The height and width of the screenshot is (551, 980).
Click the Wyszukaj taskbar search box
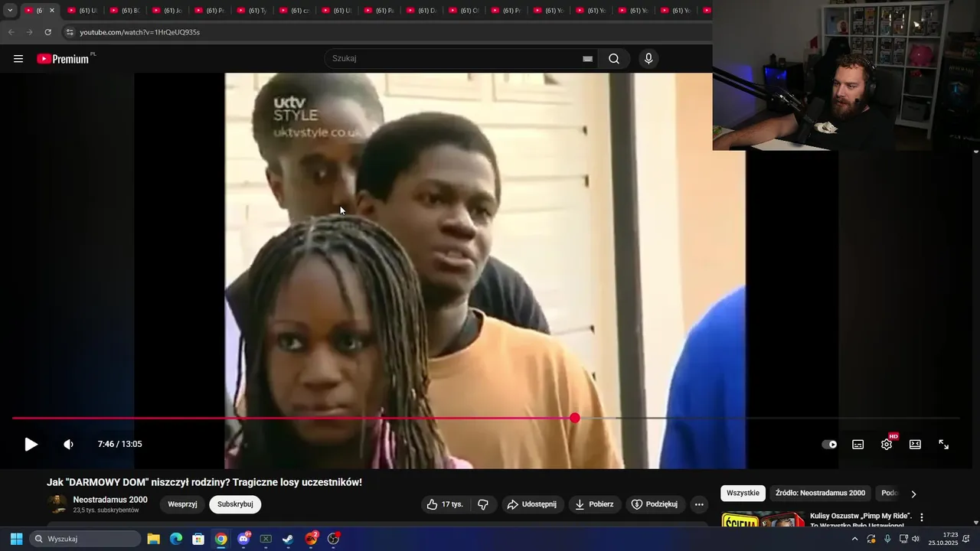85,539
